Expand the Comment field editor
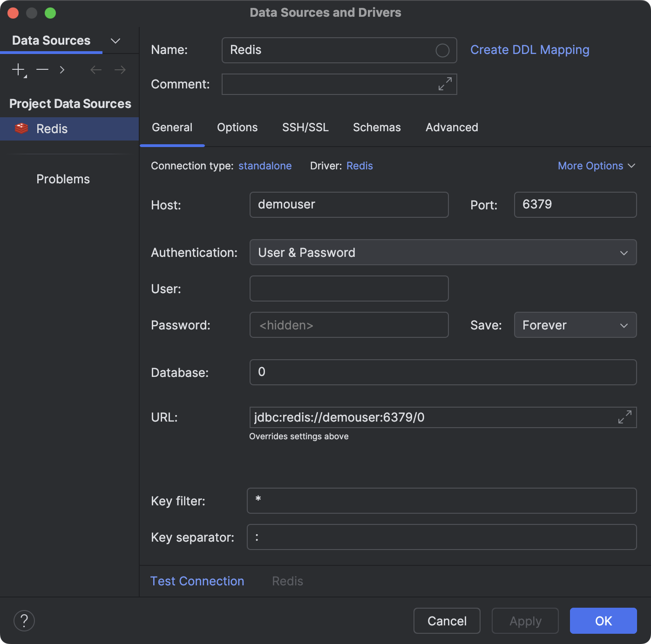 (x=445, y=84)
